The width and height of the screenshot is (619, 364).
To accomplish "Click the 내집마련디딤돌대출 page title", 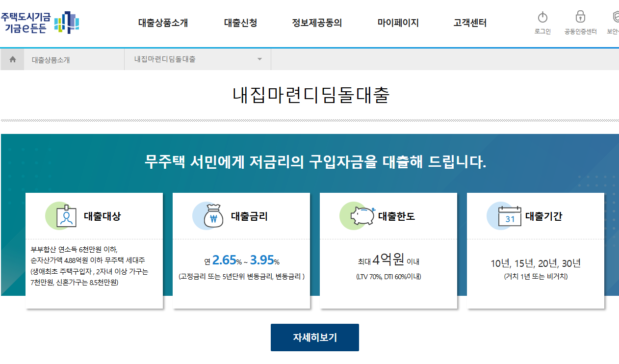I will pos(309,96).
